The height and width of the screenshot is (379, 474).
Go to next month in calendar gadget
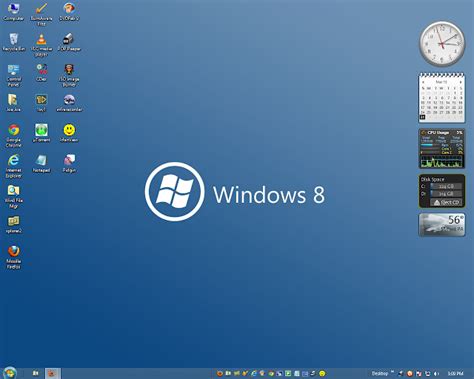pyautogui.click(x=461, y=82)
